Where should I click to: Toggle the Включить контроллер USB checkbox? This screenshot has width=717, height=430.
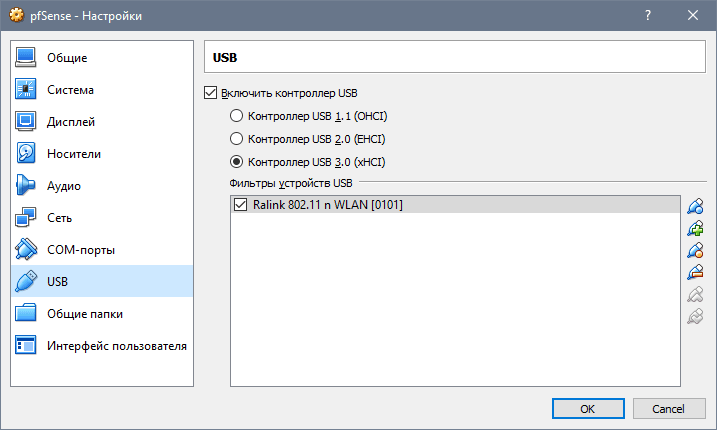(x=210, y=93)
